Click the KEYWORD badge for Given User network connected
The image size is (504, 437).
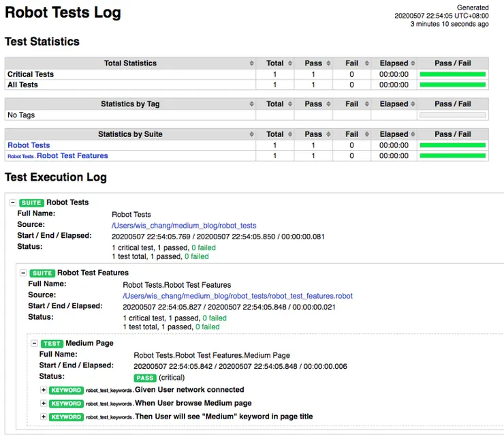coord(66,391)
